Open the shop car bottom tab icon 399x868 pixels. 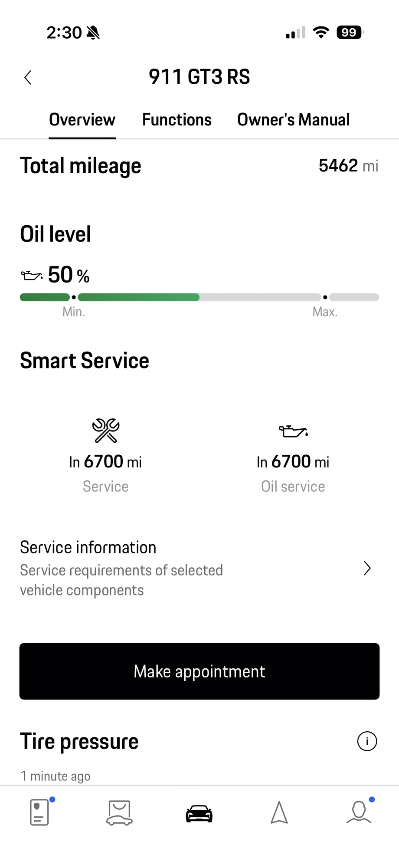click(x=119, y=812)
